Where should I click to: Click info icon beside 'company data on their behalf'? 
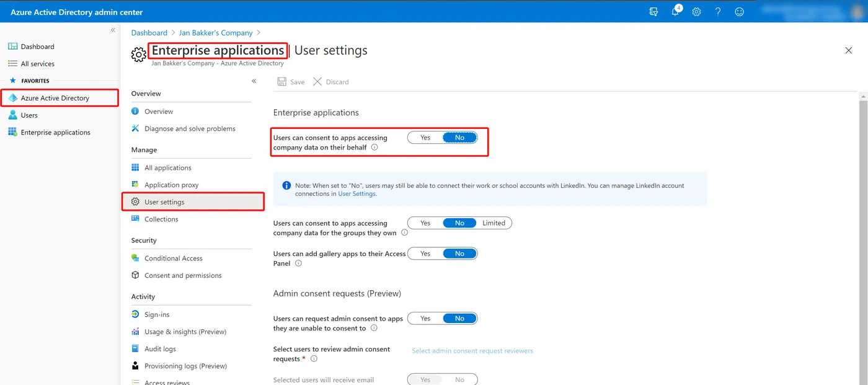(374, 148)
